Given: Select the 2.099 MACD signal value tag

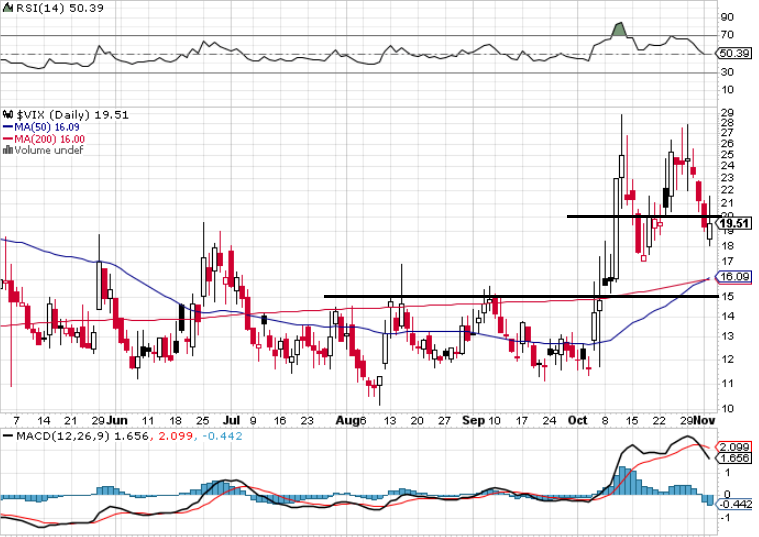Looking at the screenshot, I should pos(736,446).
